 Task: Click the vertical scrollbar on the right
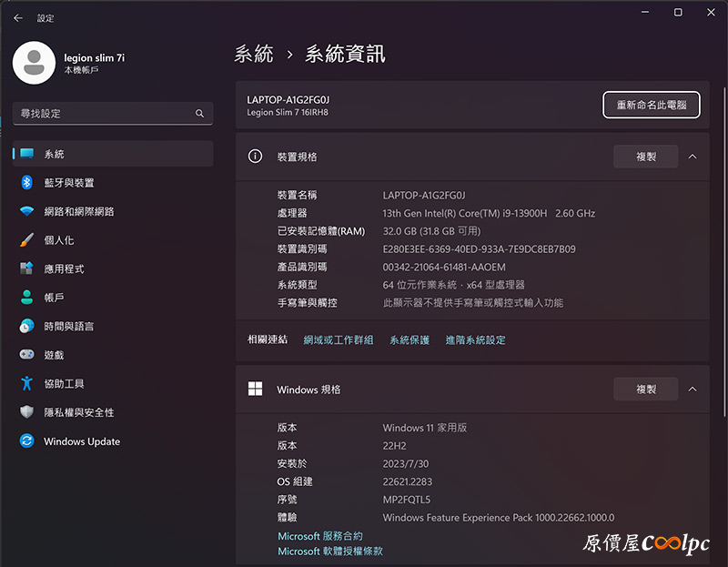(x=724, y=251)
